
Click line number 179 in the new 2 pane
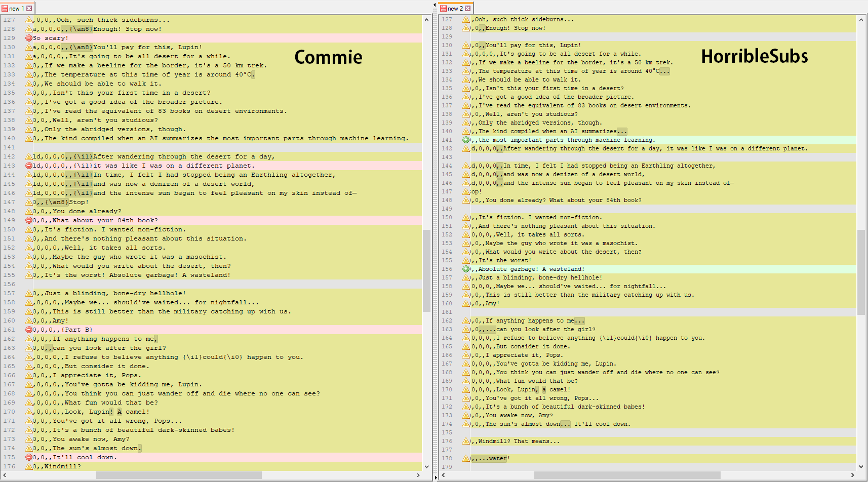[447, 467]
